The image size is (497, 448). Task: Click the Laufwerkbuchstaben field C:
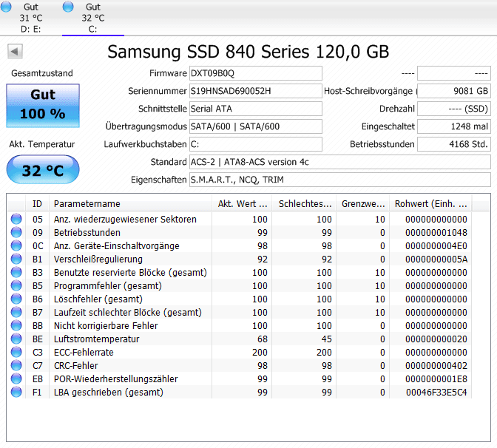click(x=255, y=144)
